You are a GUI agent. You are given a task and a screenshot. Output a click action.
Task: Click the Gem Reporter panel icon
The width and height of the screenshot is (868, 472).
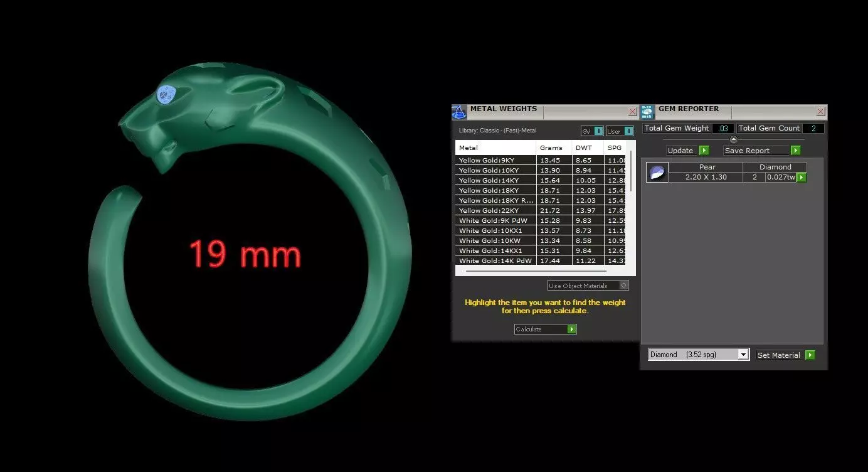647,112
